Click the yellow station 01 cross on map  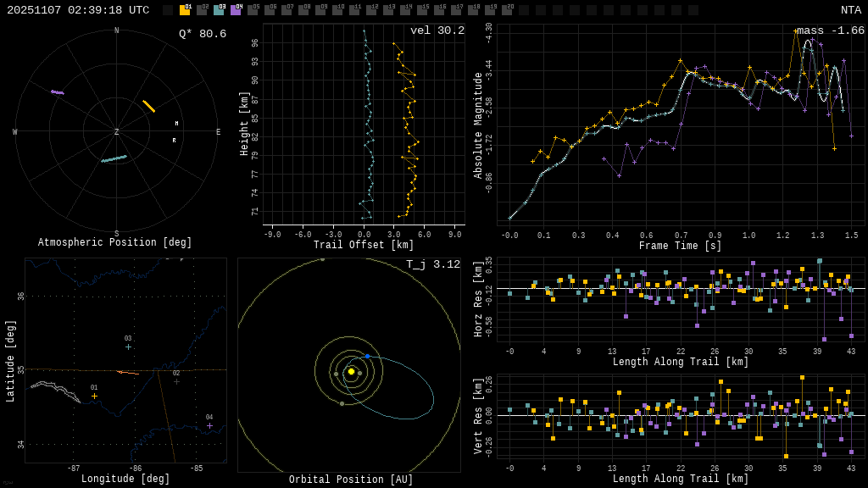(x=94, y=396)
